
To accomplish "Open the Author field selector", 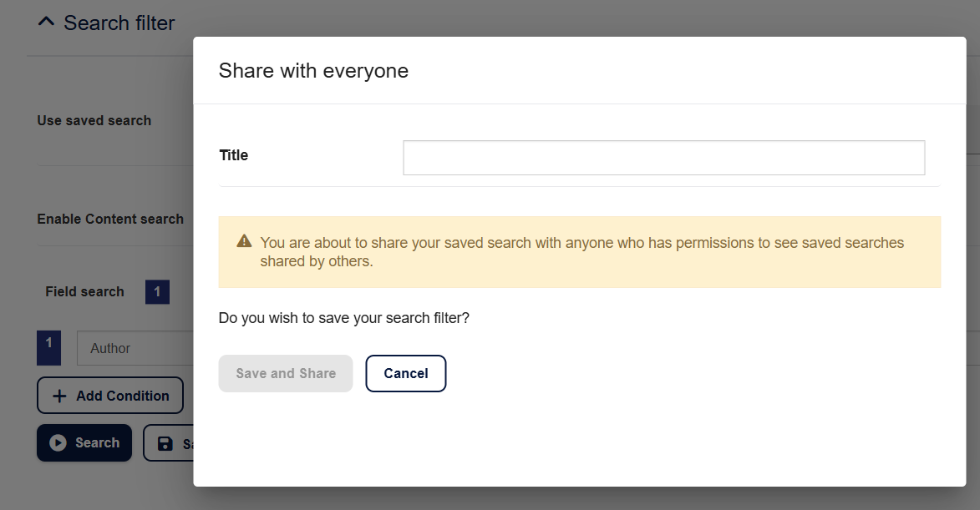I will click(x=134, y=348).
